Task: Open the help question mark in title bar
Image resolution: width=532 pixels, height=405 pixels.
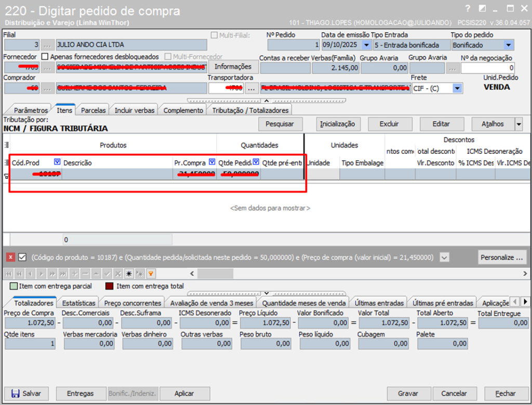Action: [x=468, y=8]
